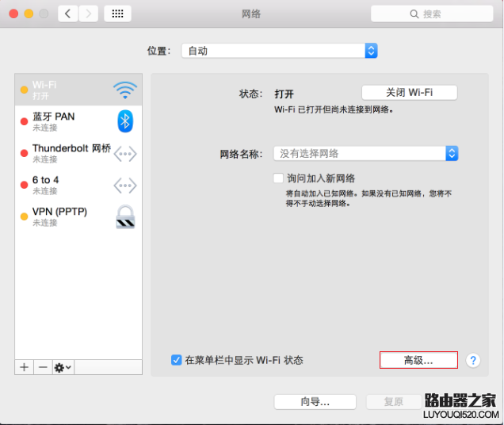The image size is (504, 425).
Task: Go back with the left chevron
Action: click(x=68, y=13)
